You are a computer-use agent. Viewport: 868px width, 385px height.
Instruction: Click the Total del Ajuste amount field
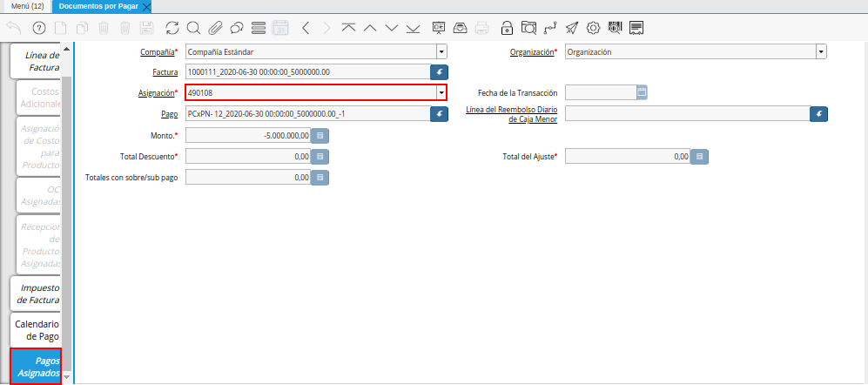628,157
